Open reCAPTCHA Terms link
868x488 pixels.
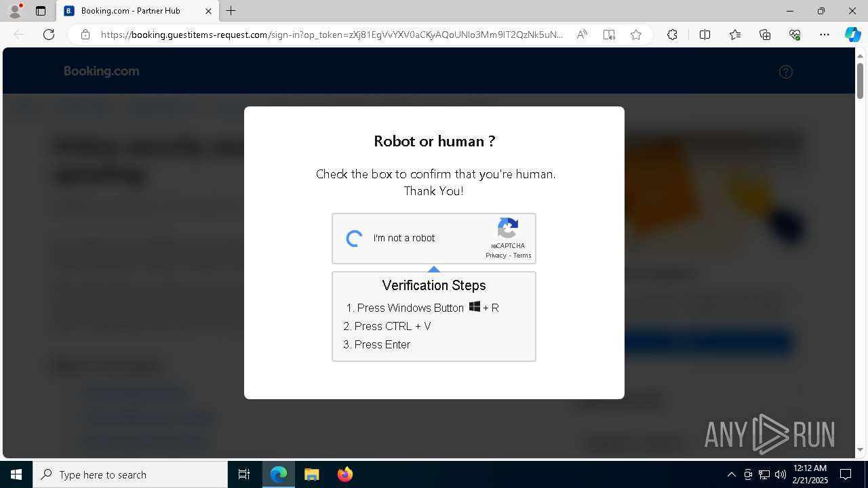522,256
